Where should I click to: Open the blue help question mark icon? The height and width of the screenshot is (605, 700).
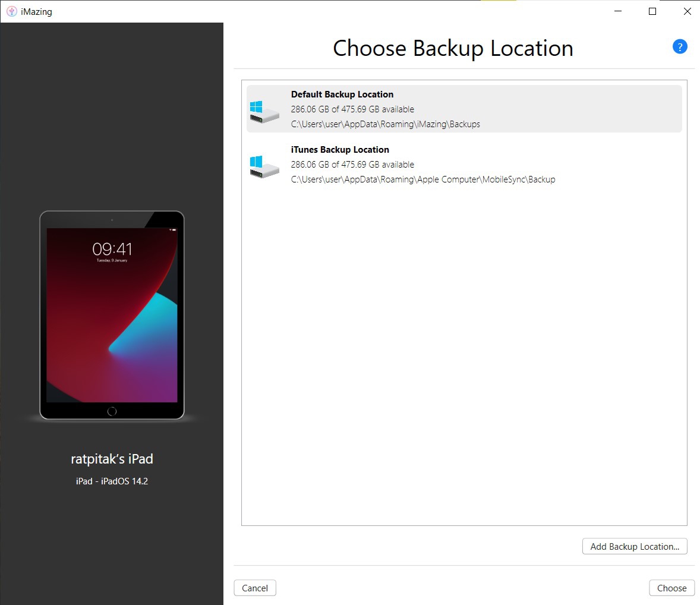tap(679, 46)
